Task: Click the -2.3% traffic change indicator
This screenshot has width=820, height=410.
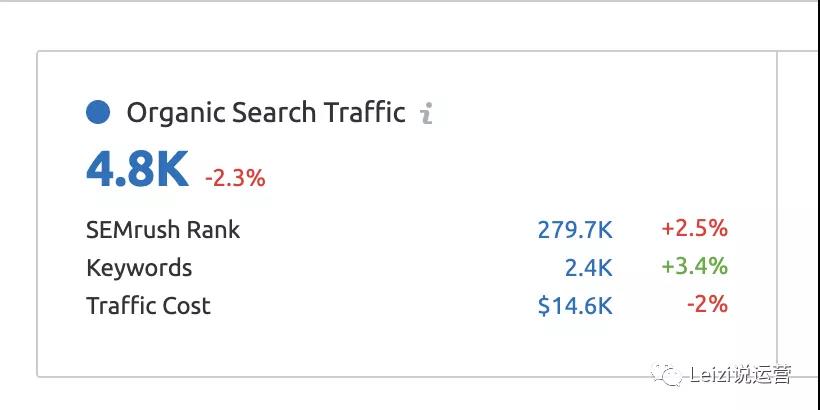Action: pos(235,179)
